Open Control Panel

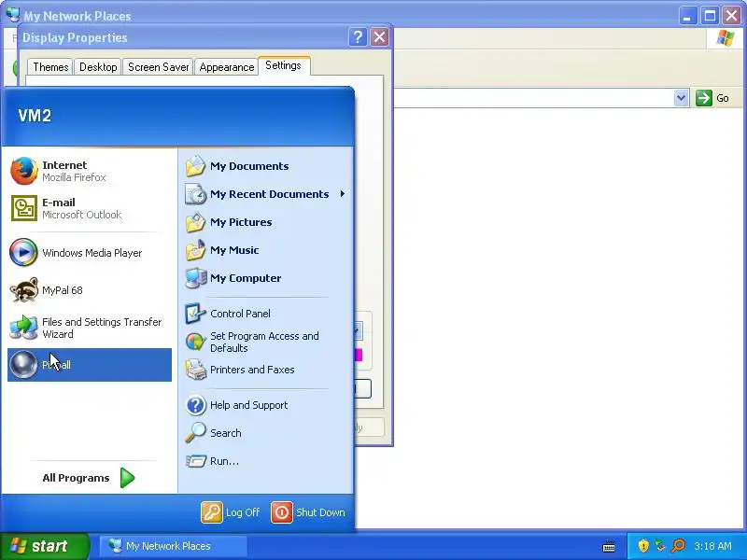tap(266, 314)
